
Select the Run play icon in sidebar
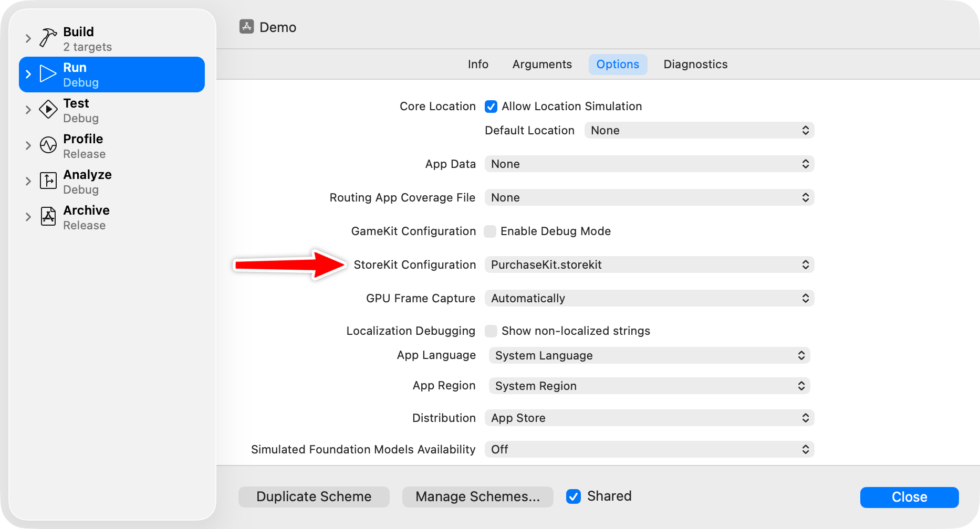tap(48, 73)
